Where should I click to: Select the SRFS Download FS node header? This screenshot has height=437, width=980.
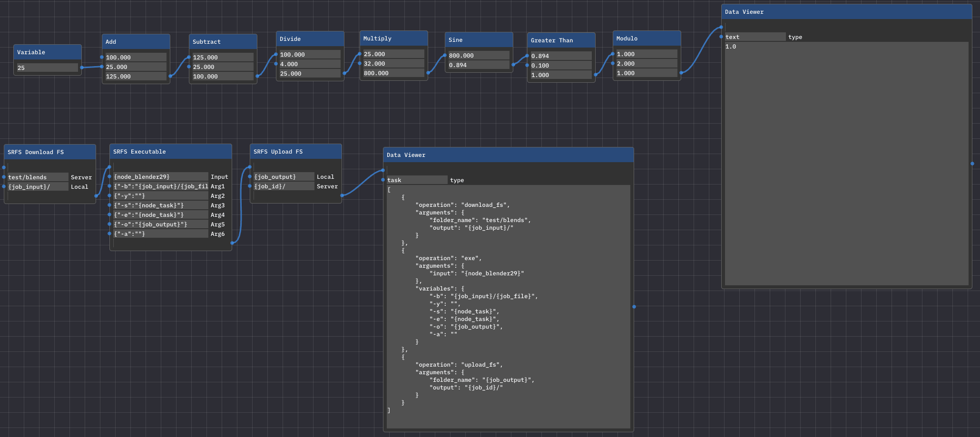(x=50, y=152)
